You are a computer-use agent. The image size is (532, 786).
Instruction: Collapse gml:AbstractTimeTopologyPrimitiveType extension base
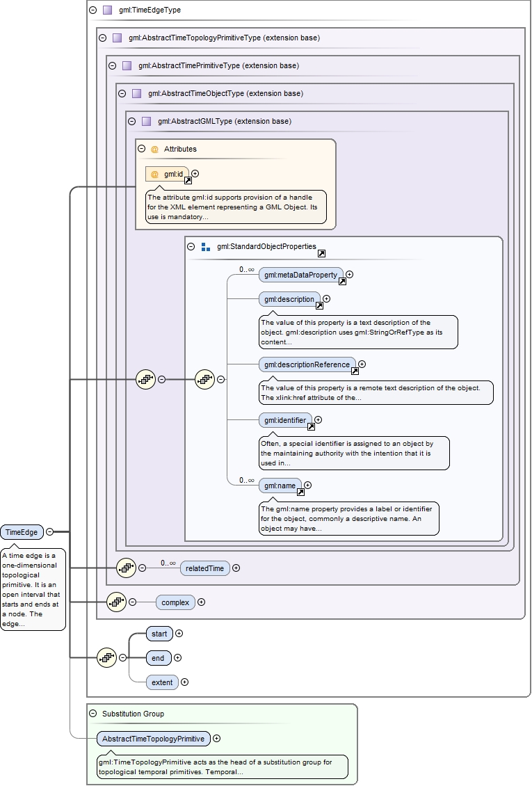point(103,38)
